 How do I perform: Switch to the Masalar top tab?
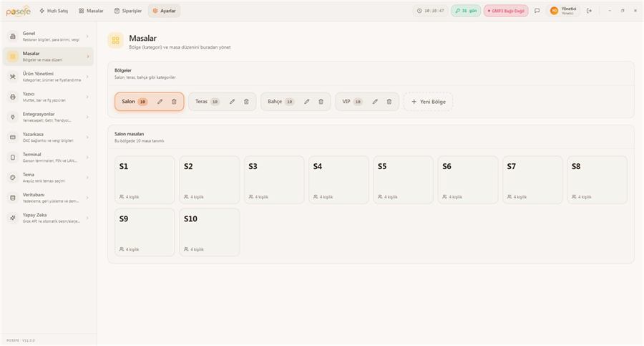pos(91,11)
